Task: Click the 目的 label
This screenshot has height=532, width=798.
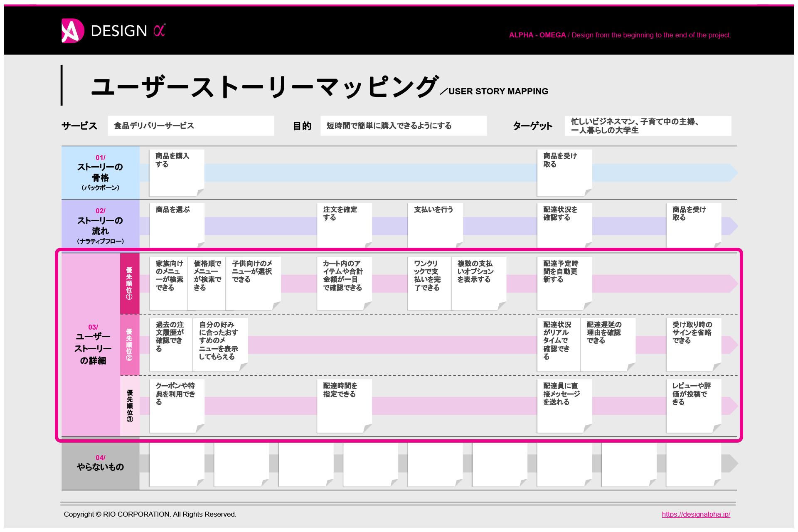Action: pos(302,126)
